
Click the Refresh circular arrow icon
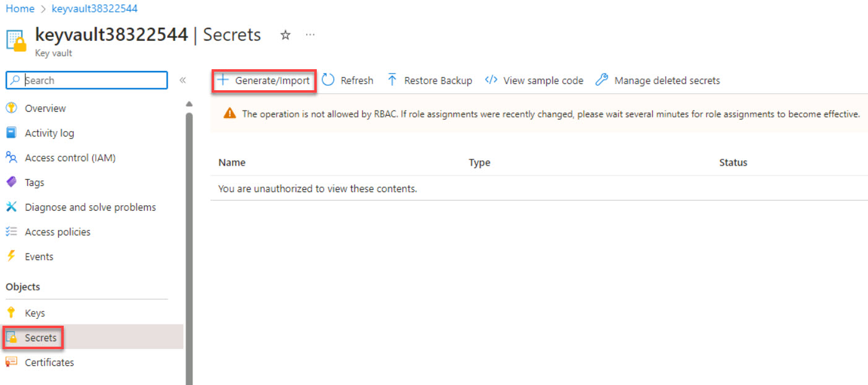329,80
